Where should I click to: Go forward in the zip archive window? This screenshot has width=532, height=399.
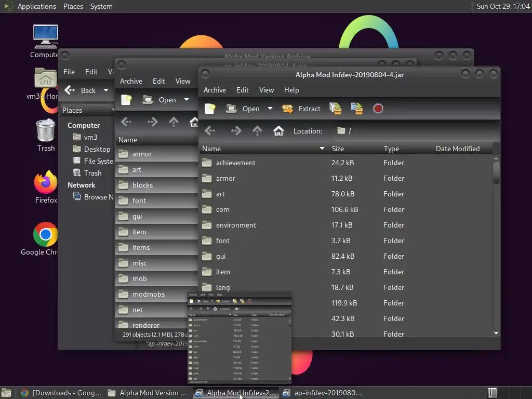tap(152, 122)
